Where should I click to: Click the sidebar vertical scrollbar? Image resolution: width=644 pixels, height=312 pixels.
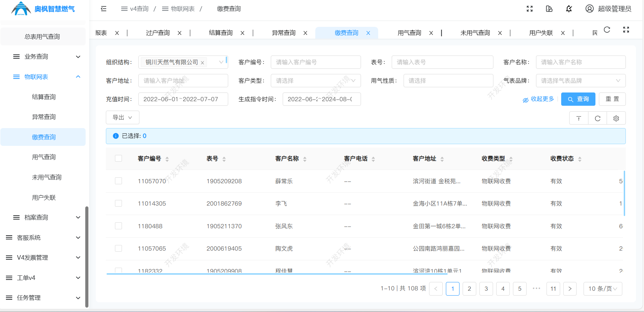tap(87, 257)
